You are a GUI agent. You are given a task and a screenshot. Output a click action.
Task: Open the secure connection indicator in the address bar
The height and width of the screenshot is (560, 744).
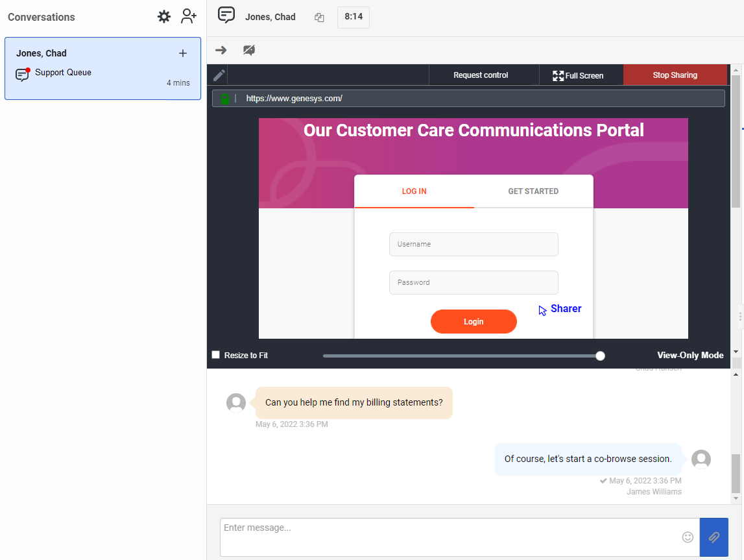(x=225, y=98)
